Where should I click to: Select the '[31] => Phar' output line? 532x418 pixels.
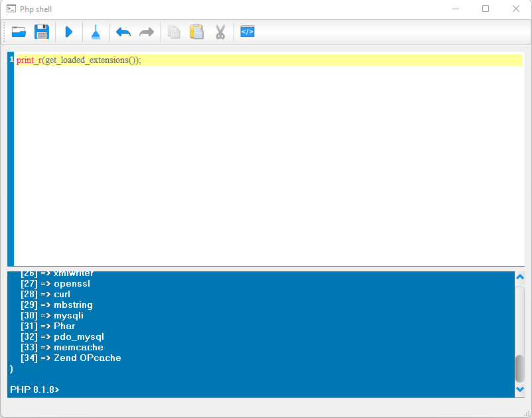click(x=48, y=326)
